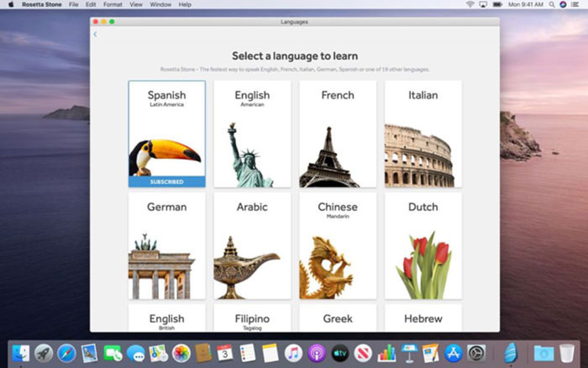Open Calendar from the Dock

click(x=225, y=353)
